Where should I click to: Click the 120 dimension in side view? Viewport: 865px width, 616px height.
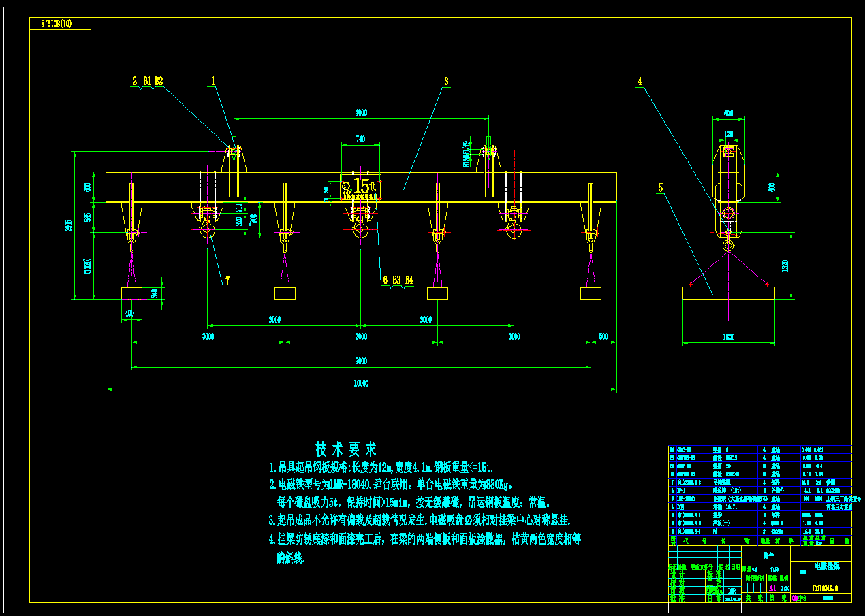click(x=729, y=134)
